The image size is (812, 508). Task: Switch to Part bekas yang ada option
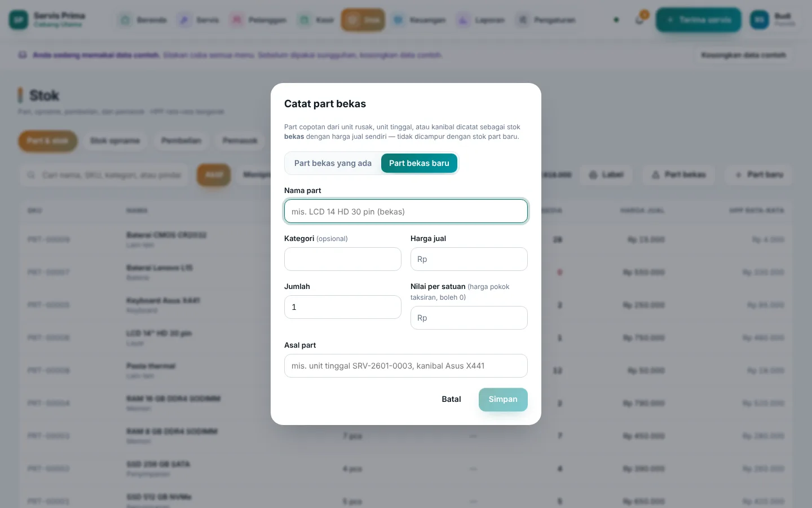pyautogui.click(x=333, y=163)
